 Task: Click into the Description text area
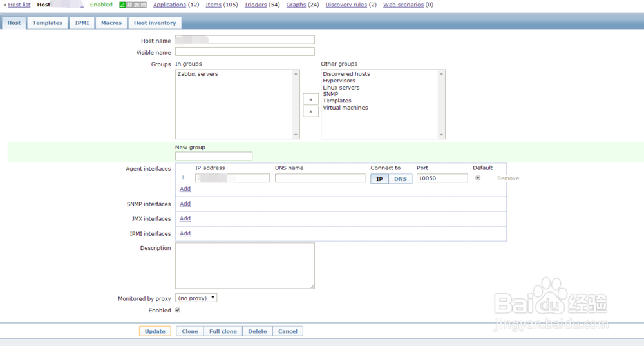[245, 265]
